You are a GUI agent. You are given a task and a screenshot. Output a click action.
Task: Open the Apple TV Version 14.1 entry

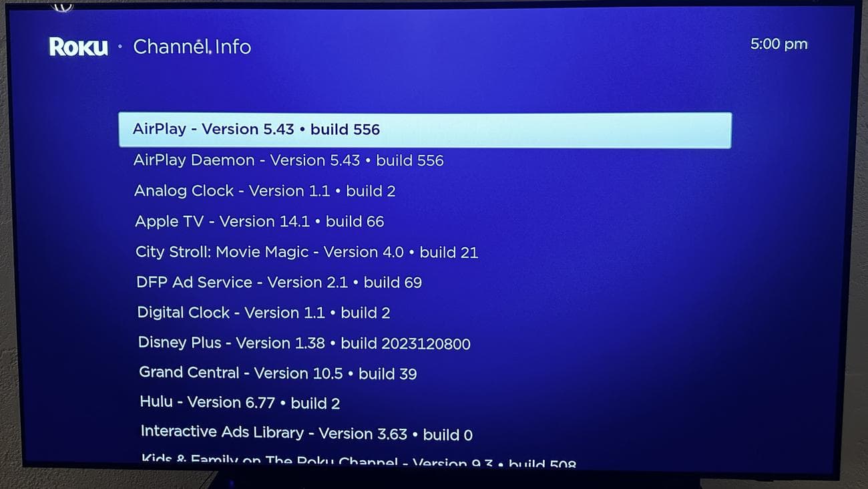tap(260, 222)
